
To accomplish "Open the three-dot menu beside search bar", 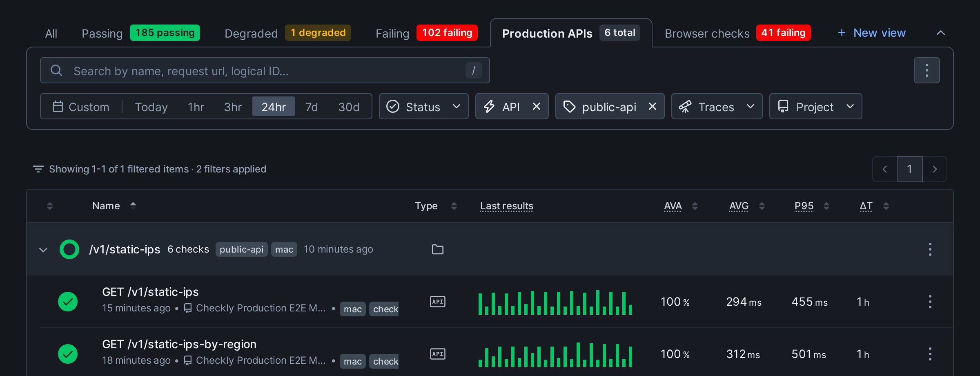I will (x=927, y=70).
